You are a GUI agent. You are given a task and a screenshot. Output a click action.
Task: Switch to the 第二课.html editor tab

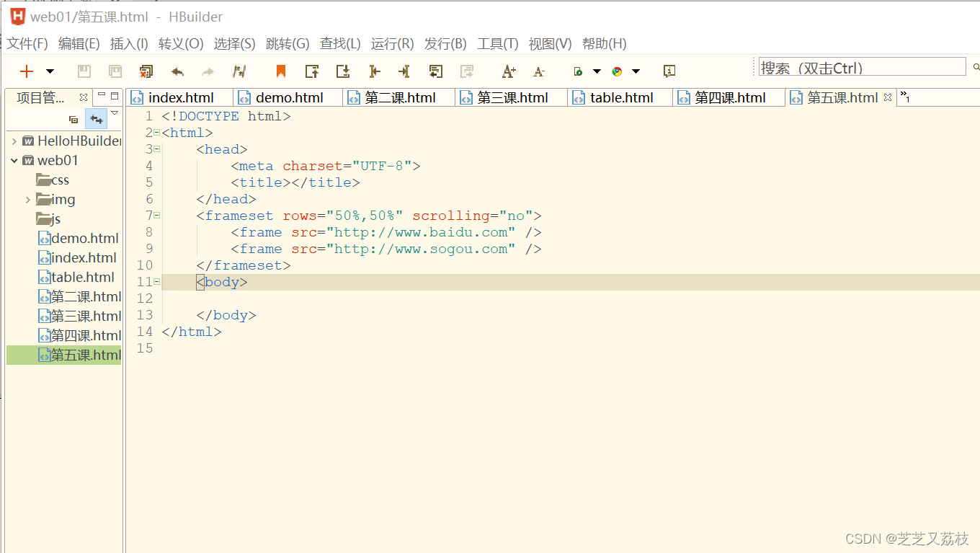click(400, 97)
